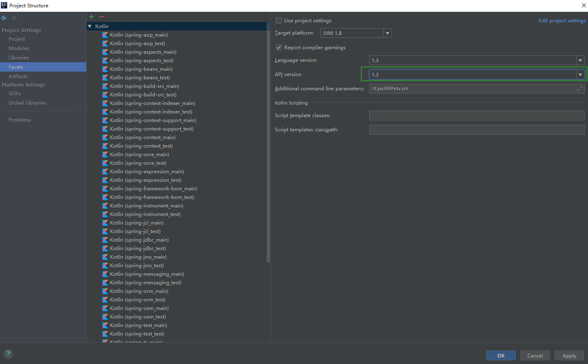Open the Modules settings section
588x364 pixels.
click(19, 48)
